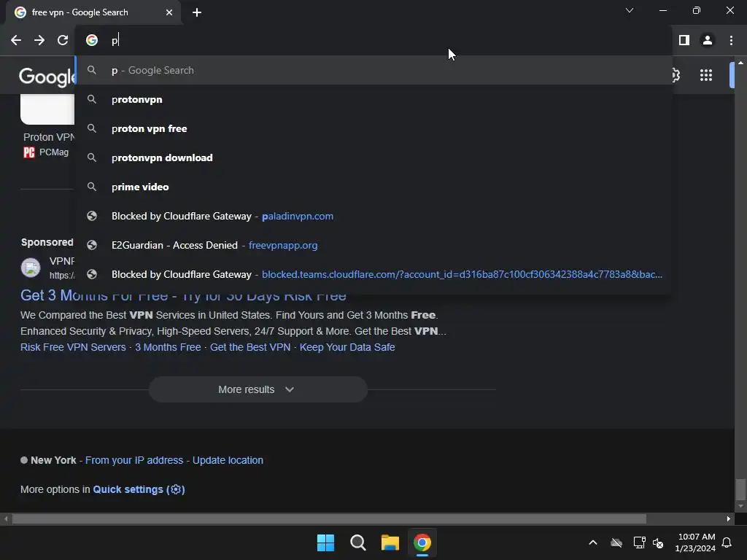
Task: Open the Windows Start menu
Action: pos(325,542)
